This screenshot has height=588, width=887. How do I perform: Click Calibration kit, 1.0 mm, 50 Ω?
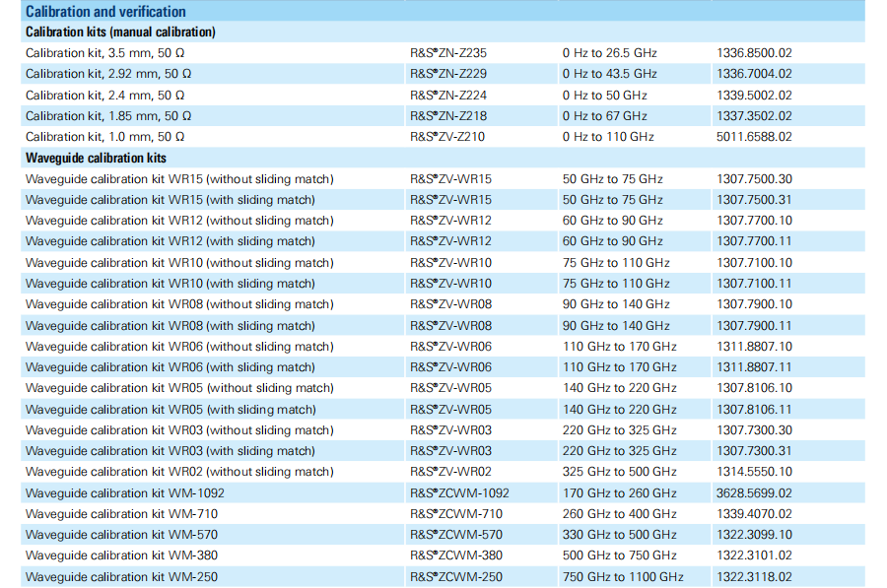point(105,137)
